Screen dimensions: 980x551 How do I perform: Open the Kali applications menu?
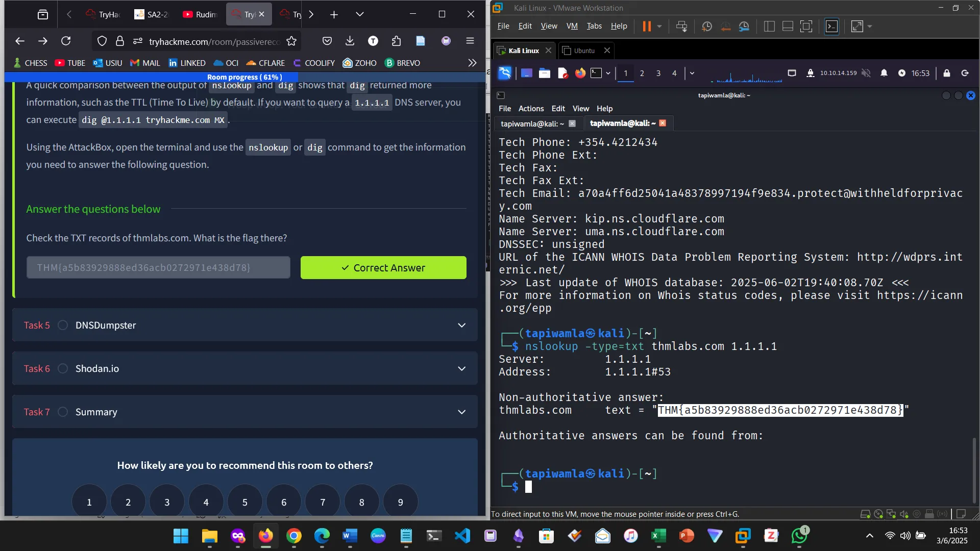tap(504, 73)
